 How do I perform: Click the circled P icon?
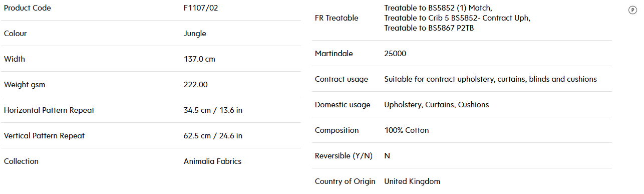coord(632,10)
